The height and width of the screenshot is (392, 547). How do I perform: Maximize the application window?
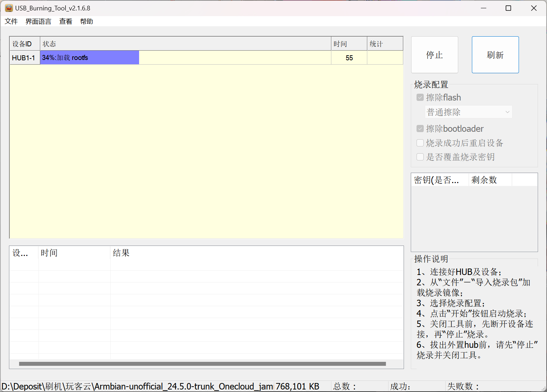(x=508, y=8)
